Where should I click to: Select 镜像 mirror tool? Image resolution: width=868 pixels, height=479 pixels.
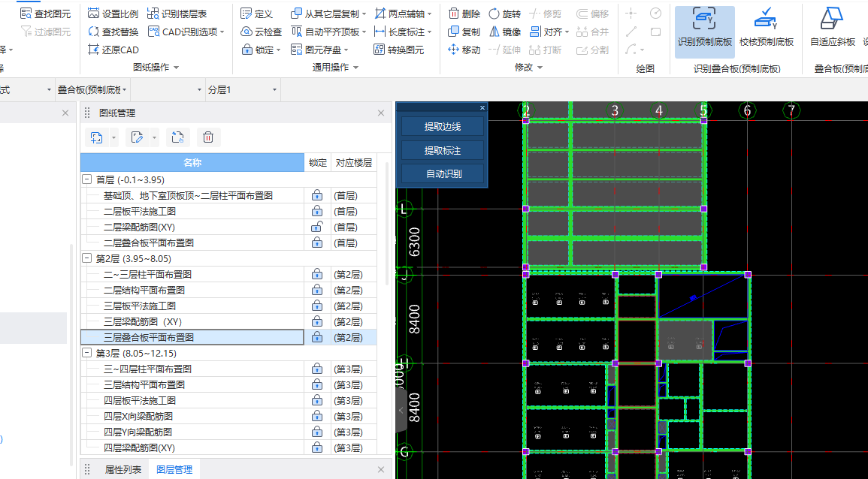pyautogui.click(x=505, y=32)
